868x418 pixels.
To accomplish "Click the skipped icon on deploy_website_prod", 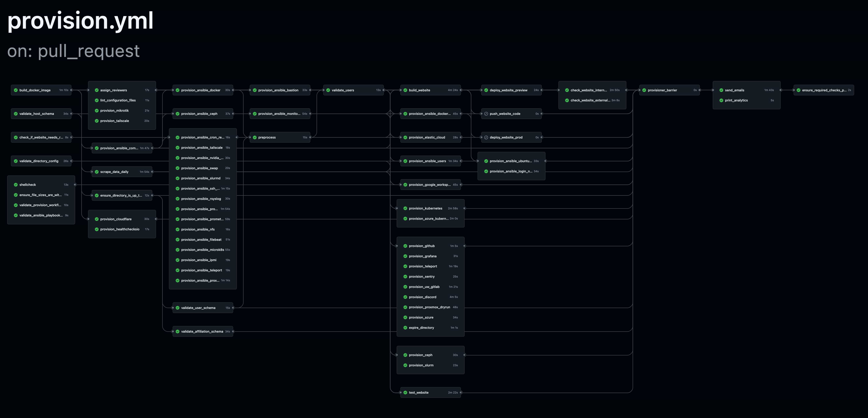I will (x=486, y=137).
